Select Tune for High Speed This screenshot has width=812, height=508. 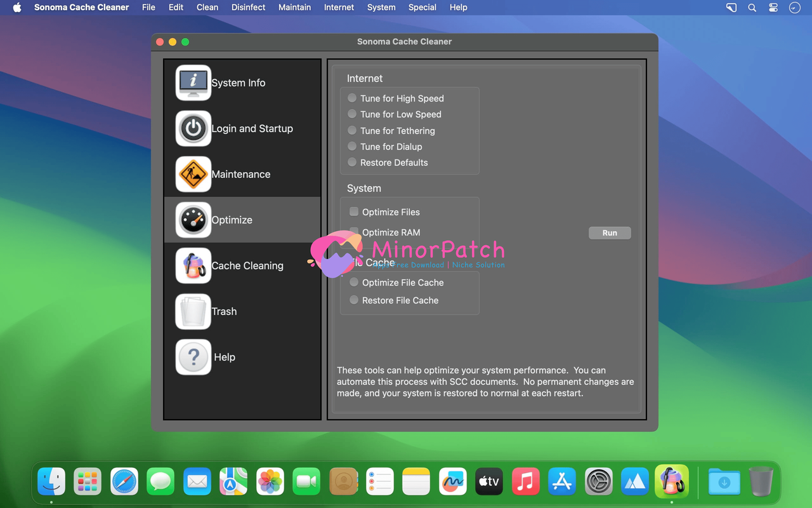[x=352, y=98]
